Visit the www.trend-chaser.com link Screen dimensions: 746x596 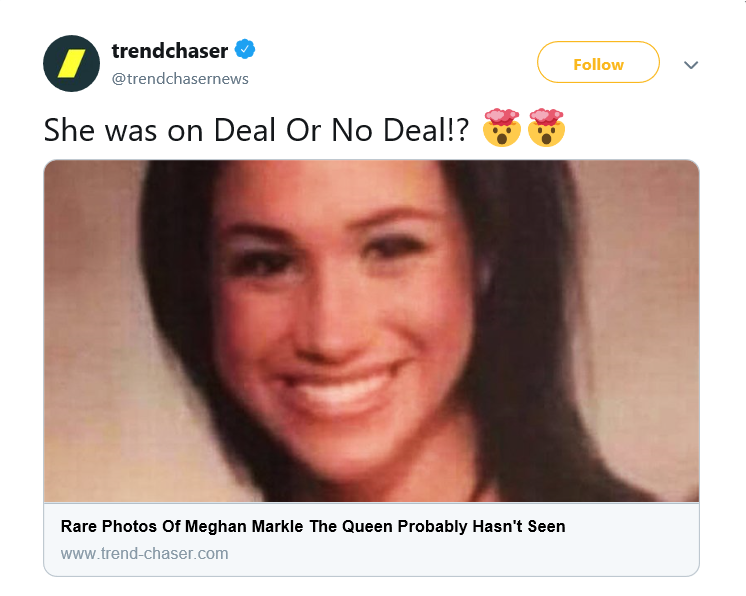pyautogui.click(x=144, y=554)
